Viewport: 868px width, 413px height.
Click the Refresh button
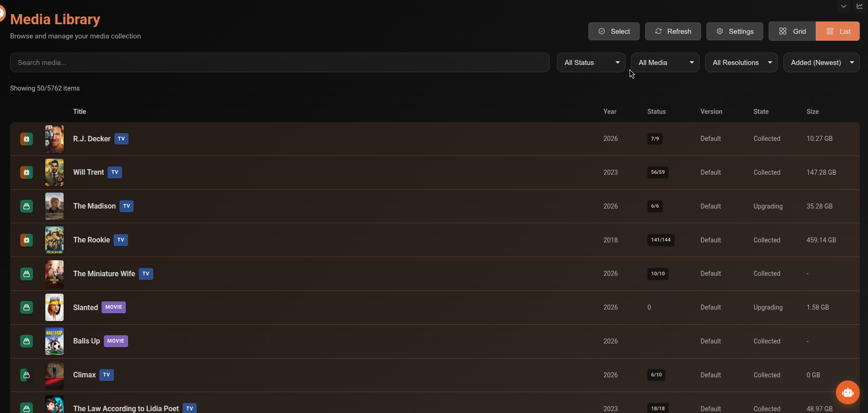click(673, 32)
